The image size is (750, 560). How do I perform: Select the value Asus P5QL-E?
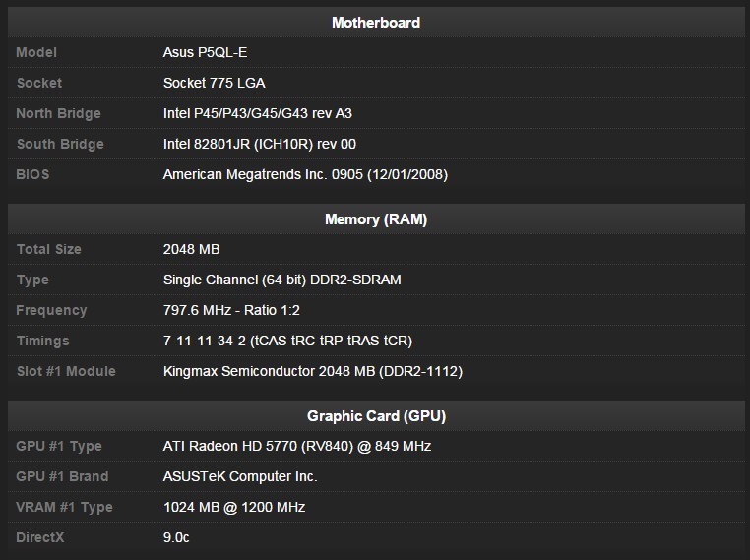pos(205,52)
